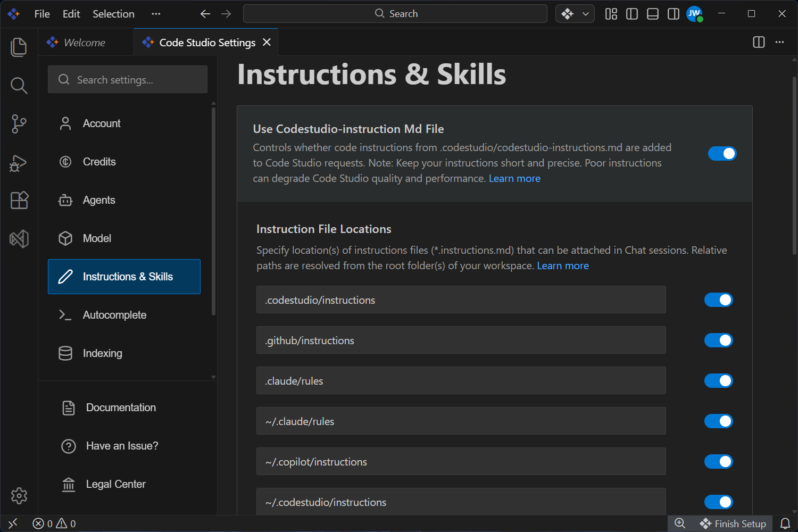Open the Extensions view
798x532 pixels.
(x=19, y=201)
